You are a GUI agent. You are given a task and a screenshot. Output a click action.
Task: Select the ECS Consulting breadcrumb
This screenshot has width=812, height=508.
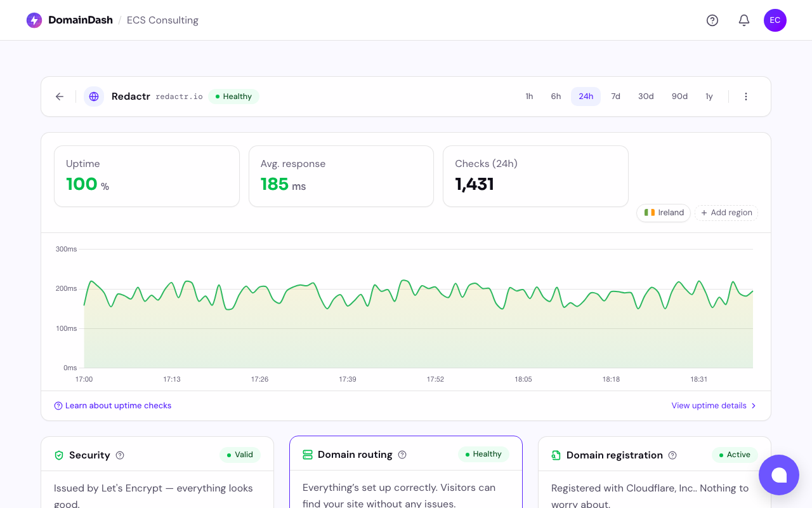click(x=162, y=20)
